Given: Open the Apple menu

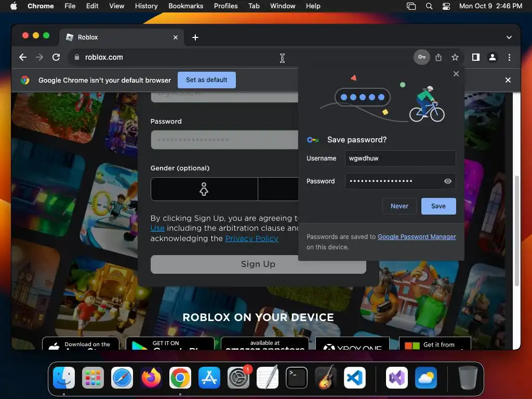Looking at the screenshot, I should point(14,6).
